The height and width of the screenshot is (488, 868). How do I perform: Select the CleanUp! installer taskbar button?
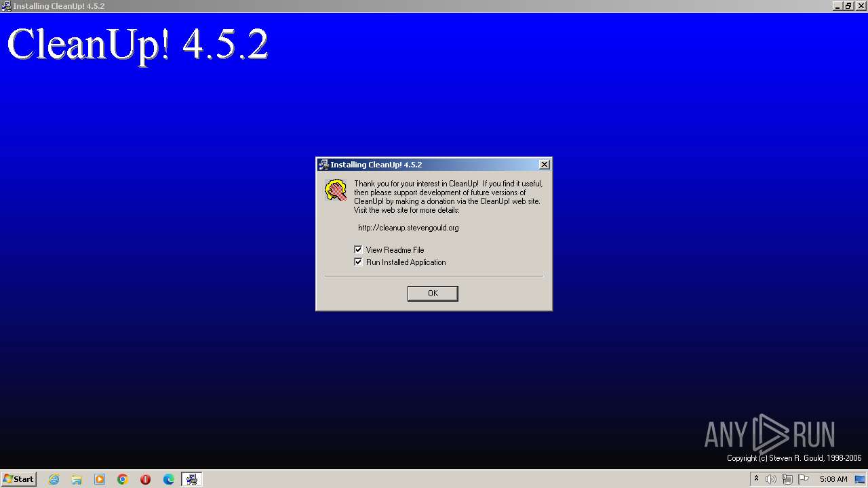[192, 479]
